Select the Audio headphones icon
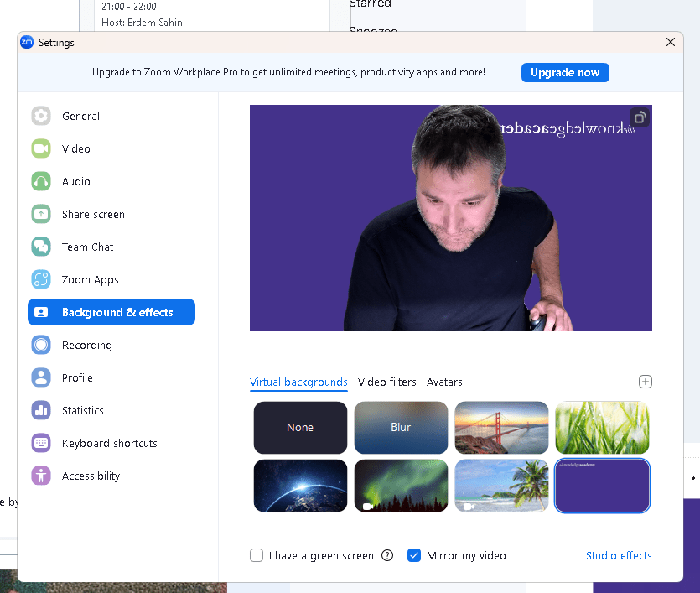The width and height of the screenshot is (700, 593). (x=41, y=181)
